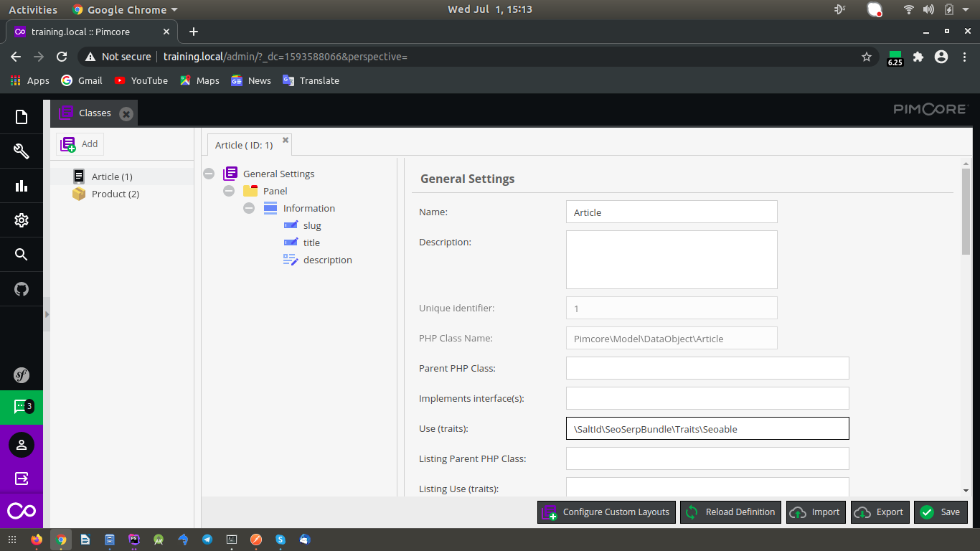Open the YouTube bookmark
This screenshot has height=551, width=980.
(x=141, y=80)
